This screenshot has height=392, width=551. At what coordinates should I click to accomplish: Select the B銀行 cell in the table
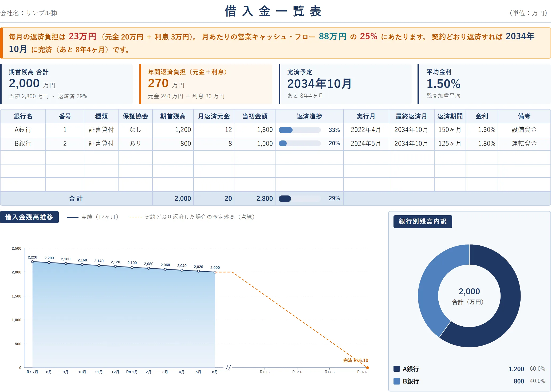pyautogui.click(x=23, y=144)
